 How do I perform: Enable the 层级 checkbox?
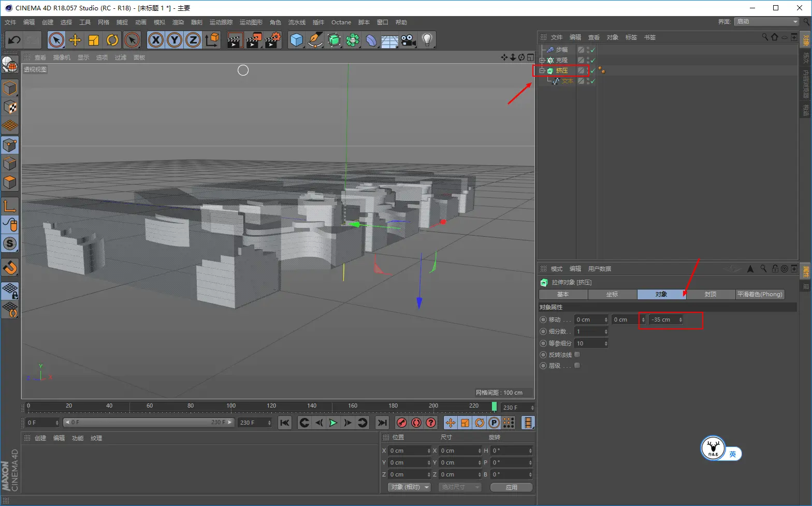coord(577,366)
